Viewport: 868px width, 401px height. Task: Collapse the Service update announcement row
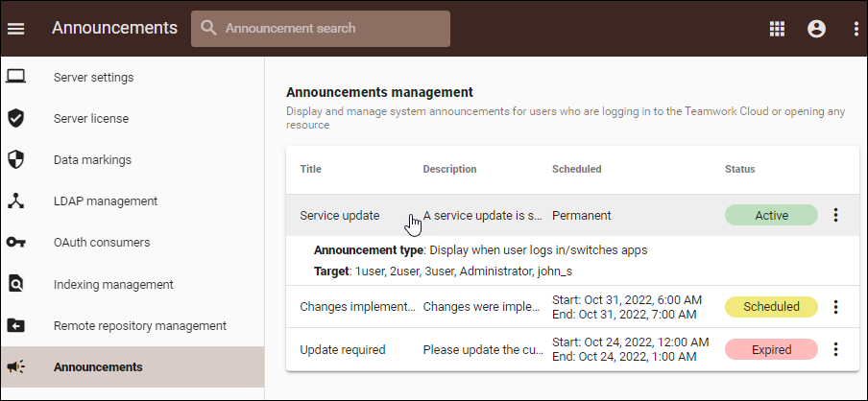[x=340, y=216]
